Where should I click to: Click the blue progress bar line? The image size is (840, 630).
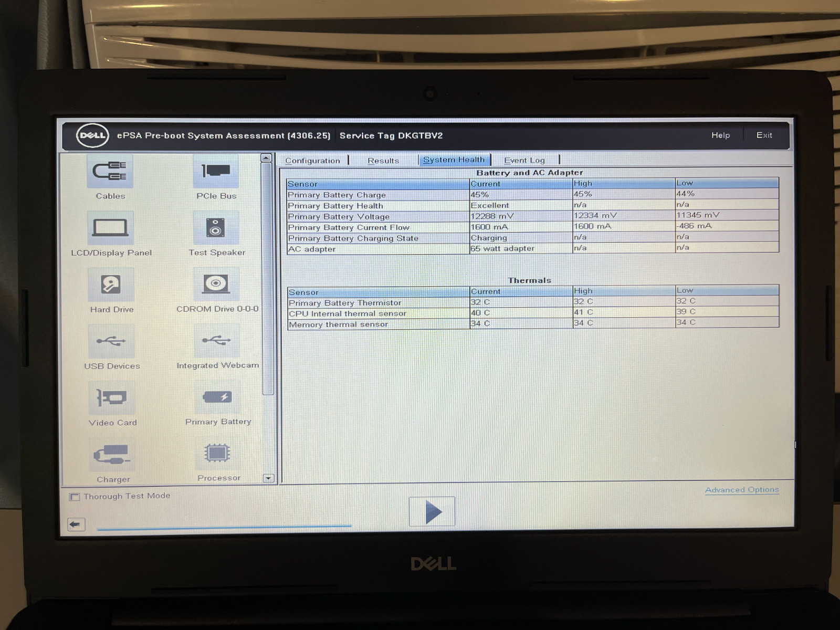tap(224, 527)
